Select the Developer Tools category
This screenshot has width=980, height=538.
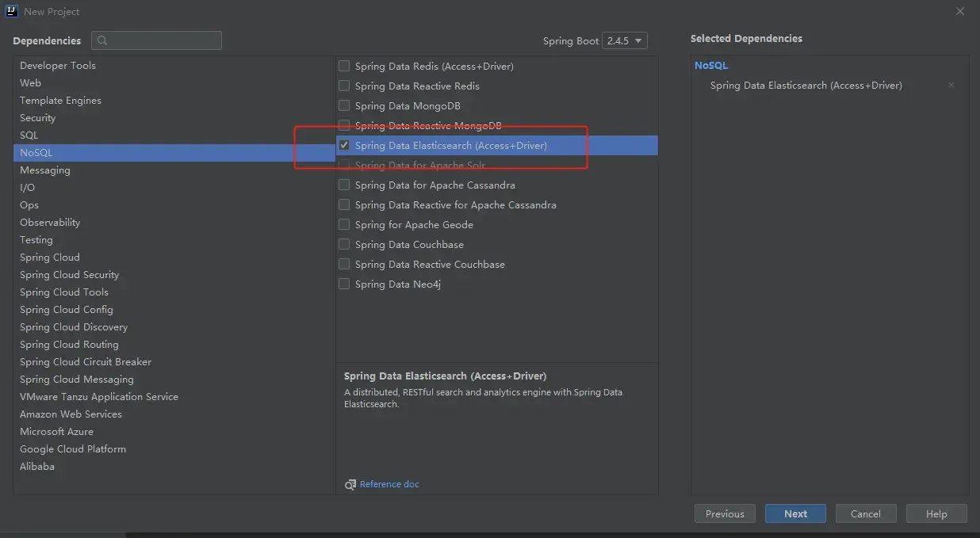pyautogui.click(x=58, y=66)
